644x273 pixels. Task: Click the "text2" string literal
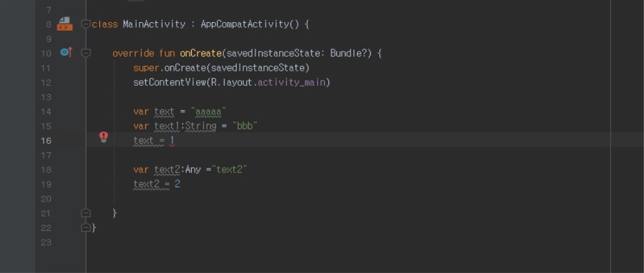pyautogui.click(x=229, y=169)
